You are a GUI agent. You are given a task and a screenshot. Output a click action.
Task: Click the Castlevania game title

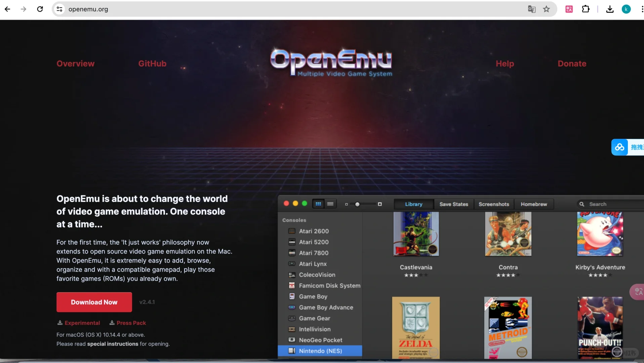[416, 267]
